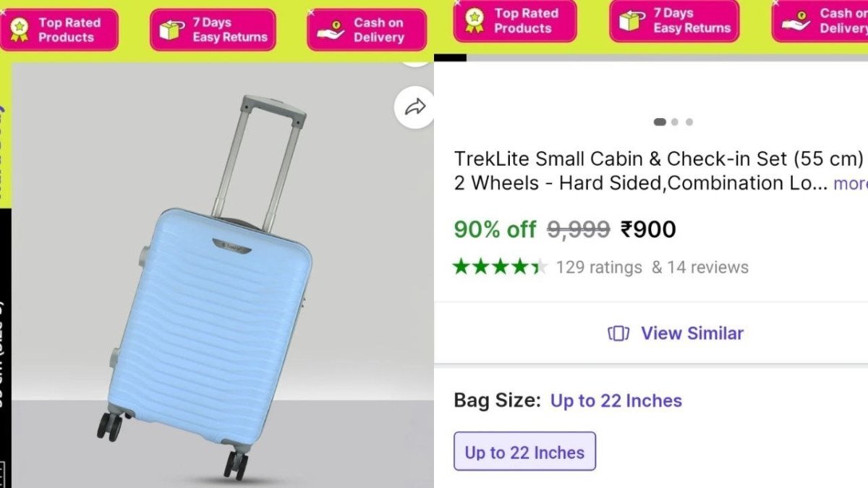The width and height of the screenshot is (868, 488).
Task: Click the View Similar cards icon
Action: tap(618, 334)
